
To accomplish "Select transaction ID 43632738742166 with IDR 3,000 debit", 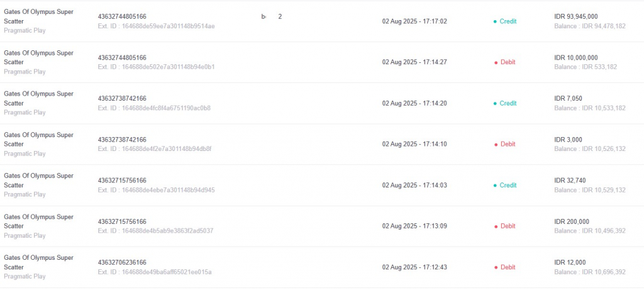I will 122,140.
